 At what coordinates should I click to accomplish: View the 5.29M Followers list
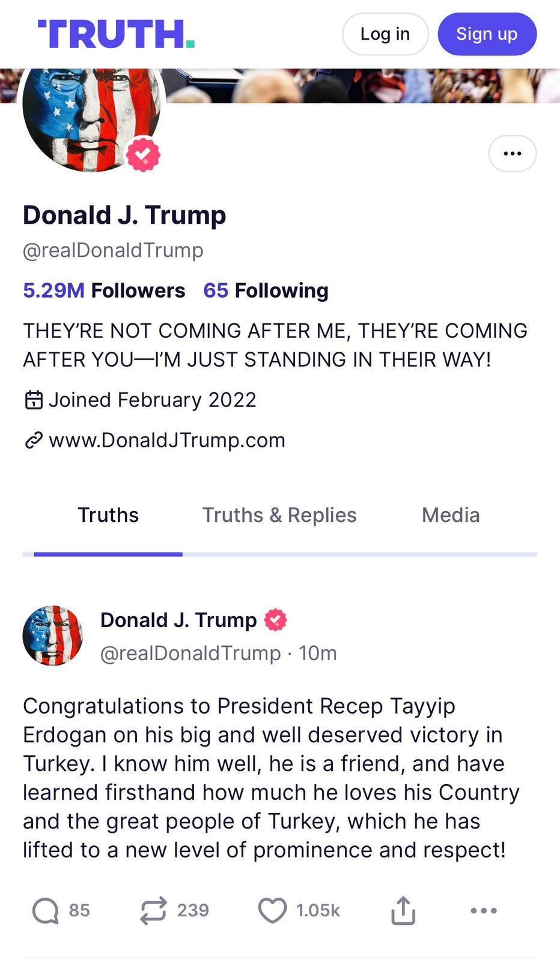click(104, 290)
